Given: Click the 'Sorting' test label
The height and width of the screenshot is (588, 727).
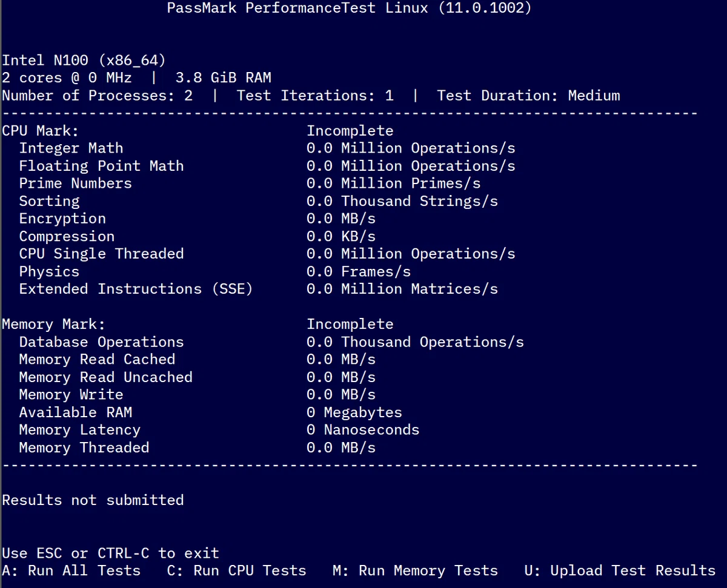Looking at the screenshot, I should pyautogui.click(x=49, y=201).
